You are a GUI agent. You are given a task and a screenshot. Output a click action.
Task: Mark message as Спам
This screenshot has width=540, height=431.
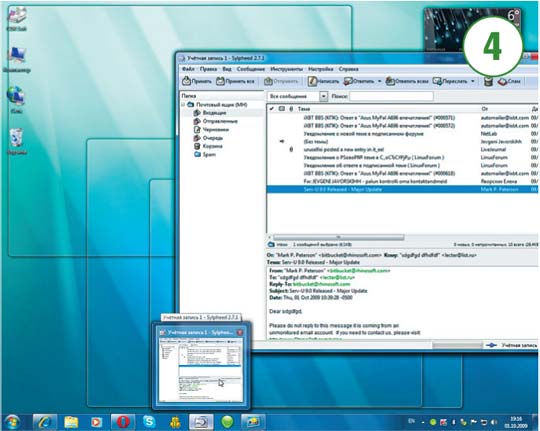point(509,81)
